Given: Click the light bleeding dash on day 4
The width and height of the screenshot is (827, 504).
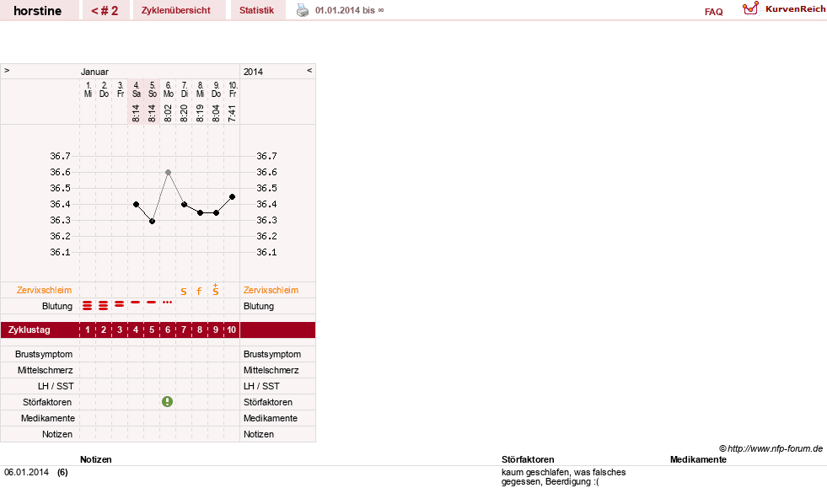Looking at the screenshot, I should (x=136, y=302).
